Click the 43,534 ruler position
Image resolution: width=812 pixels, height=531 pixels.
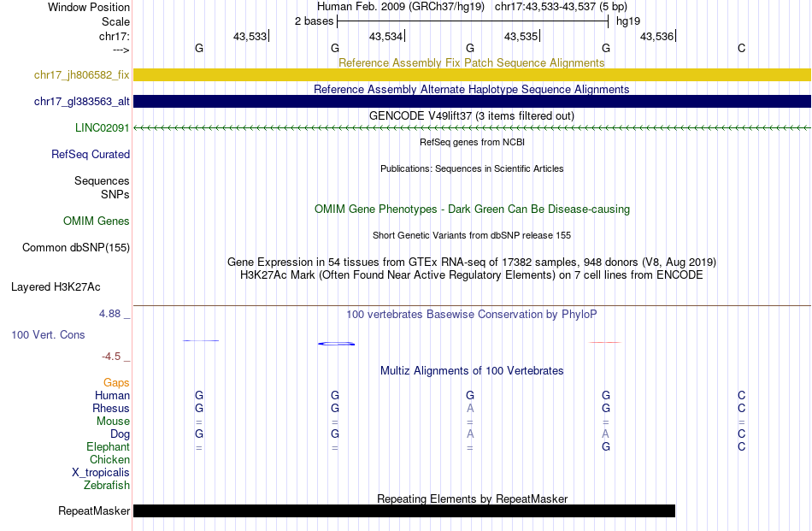click(385, 36)
